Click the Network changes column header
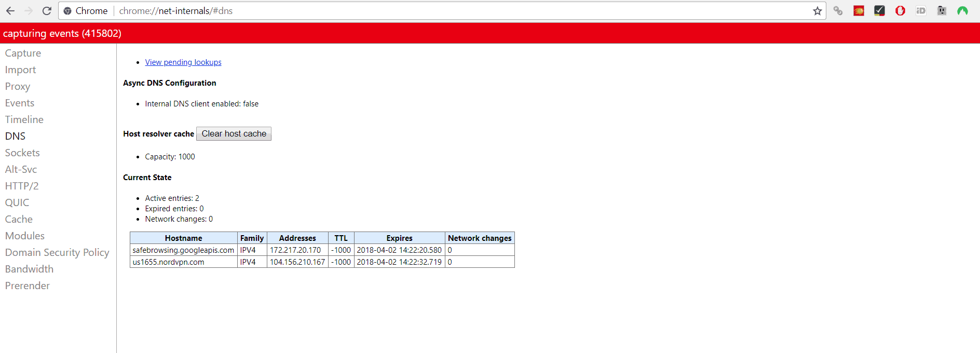This screenshot has width=980, height=353. 480,238
